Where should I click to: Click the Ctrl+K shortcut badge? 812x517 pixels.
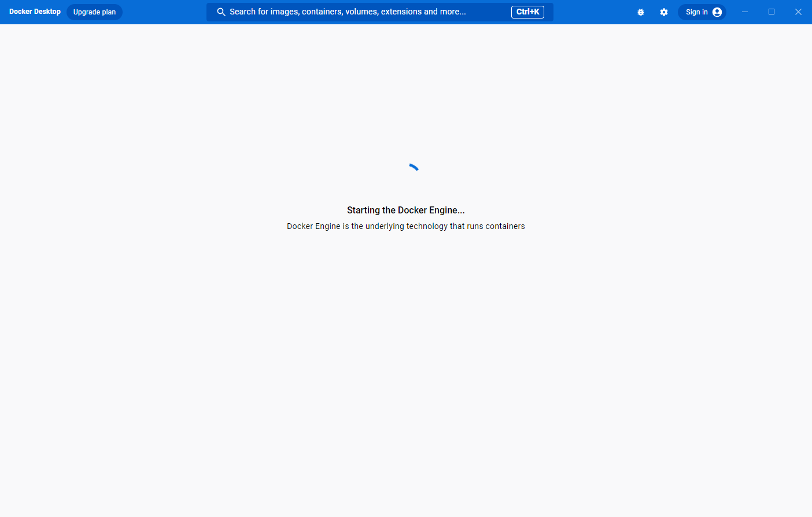point(527,12)
